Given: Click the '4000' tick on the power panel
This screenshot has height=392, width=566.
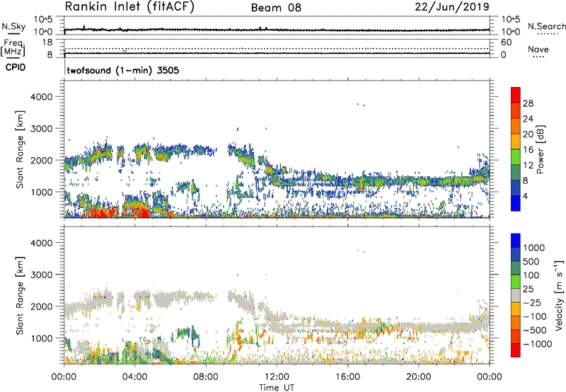Looking at the screenshot, I should click(41, 97).
